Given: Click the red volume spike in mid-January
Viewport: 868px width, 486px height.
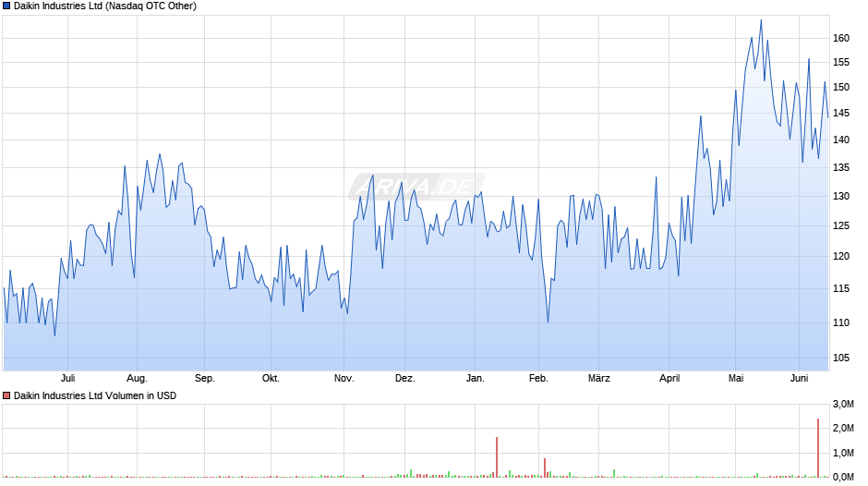Looking at the screenshot, I should point(497,457).
